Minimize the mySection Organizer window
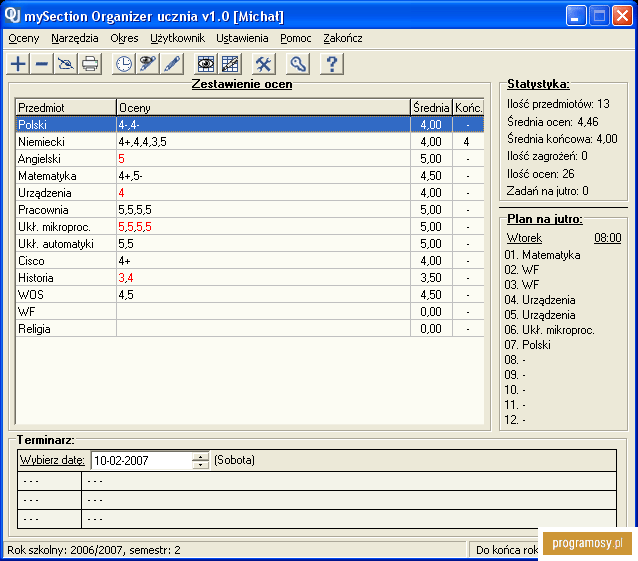The height and width of the screenshot is (561, 638). (x=576, y=16)
